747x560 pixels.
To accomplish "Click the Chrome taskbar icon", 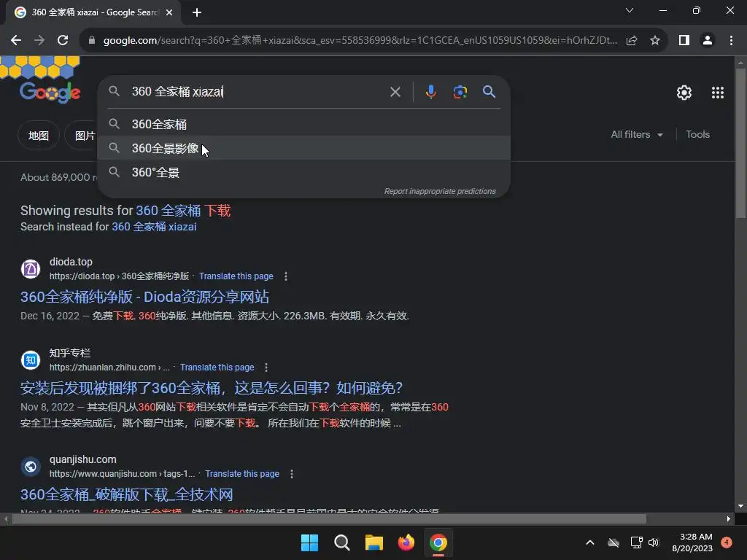I will click(438, 542).
